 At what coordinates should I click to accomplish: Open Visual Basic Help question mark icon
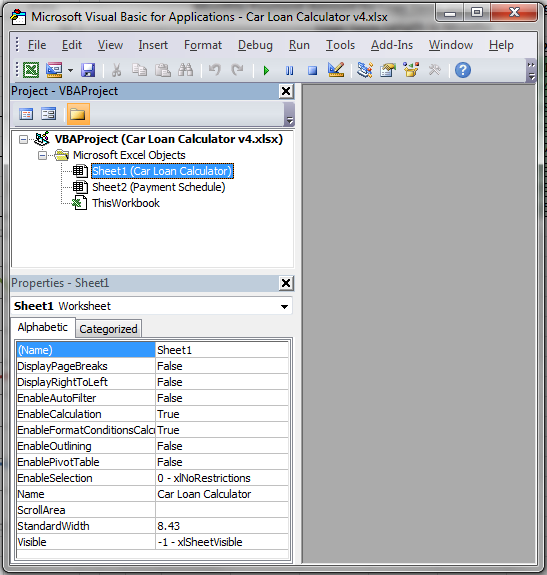pos(463,70)
